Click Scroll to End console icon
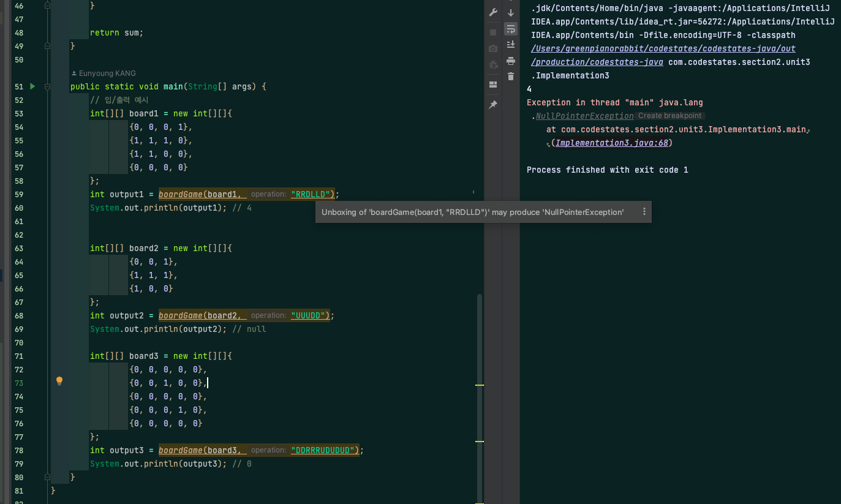The width and height of the screenshot is (841, 504). [x=511, y=44]
